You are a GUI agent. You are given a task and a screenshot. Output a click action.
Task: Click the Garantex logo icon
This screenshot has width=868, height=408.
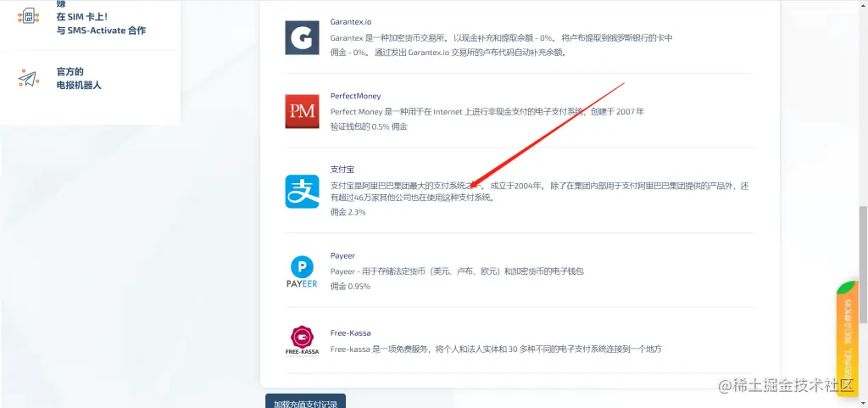pos(302,37)
